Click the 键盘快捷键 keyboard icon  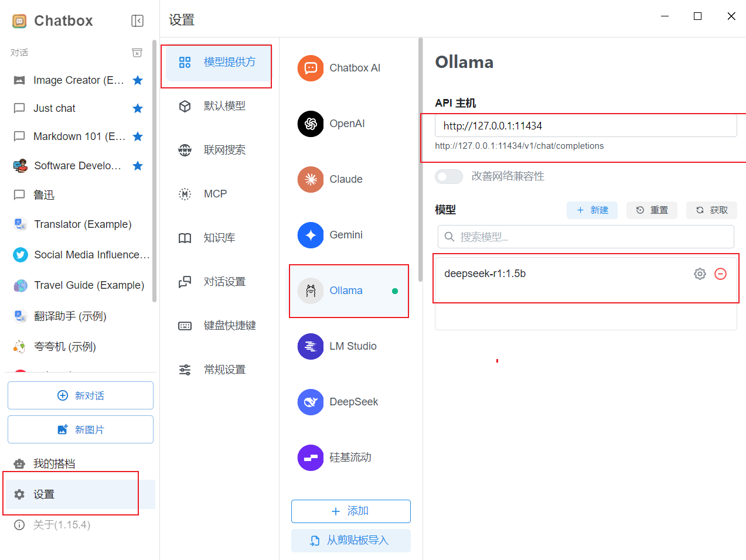tap(185, 326)
